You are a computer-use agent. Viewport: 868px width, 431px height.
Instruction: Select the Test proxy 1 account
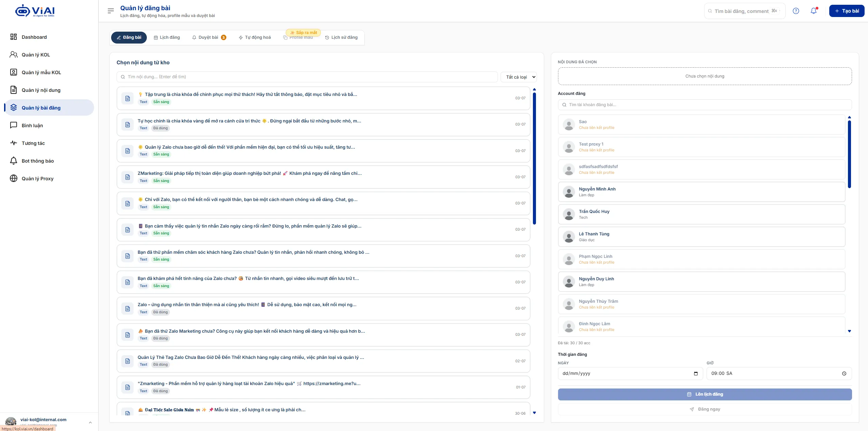[x=701, y=147]
